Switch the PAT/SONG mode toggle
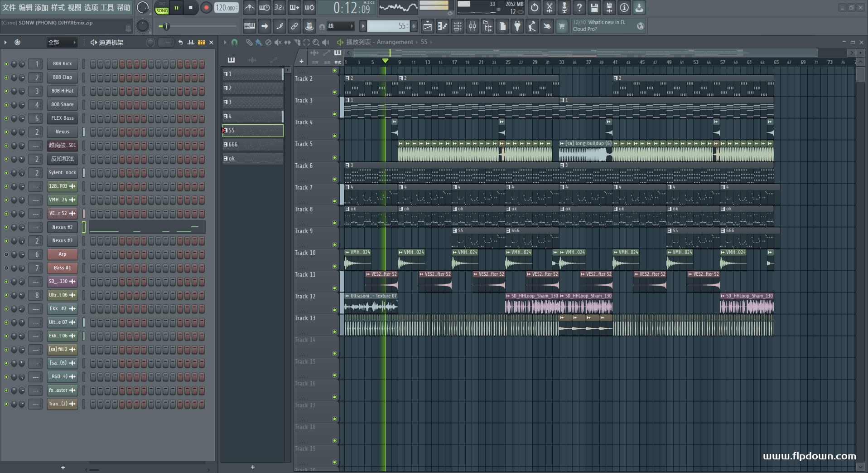 pos(162,8)
